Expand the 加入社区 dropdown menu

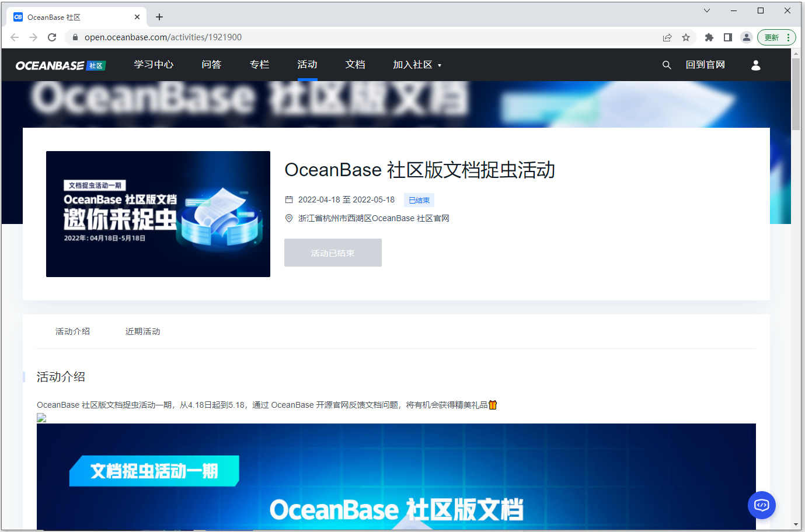417,65
